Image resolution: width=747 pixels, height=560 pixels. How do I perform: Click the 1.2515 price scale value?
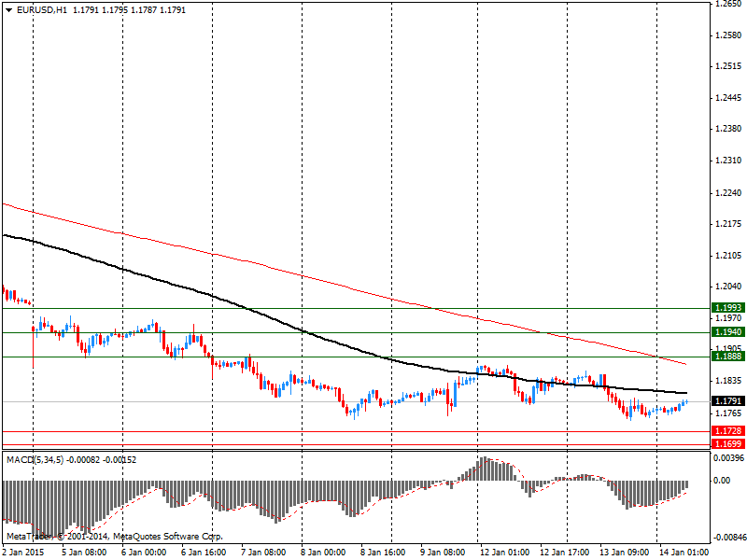click(x=728, y=66)
